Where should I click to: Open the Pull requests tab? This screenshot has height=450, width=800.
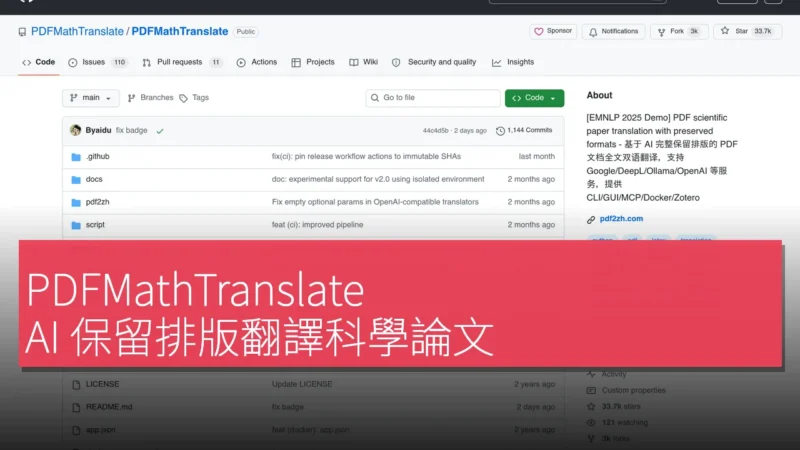182,62
